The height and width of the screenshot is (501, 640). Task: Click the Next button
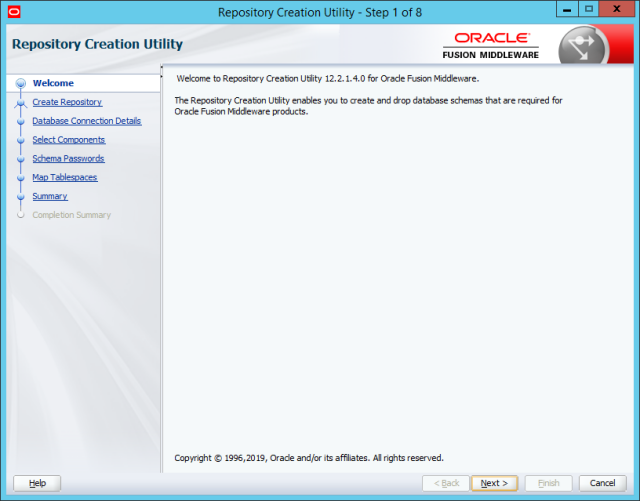[x=494, y=483]
